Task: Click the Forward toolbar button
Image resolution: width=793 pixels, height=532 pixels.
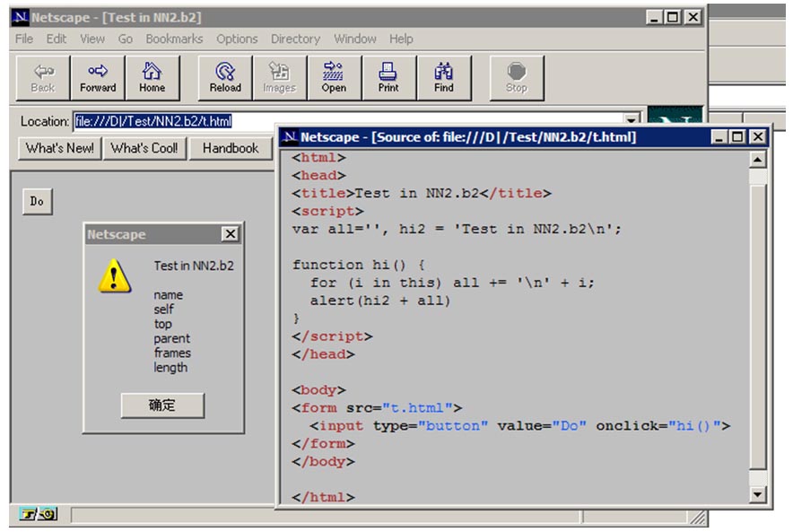Action: click(98, 78)
